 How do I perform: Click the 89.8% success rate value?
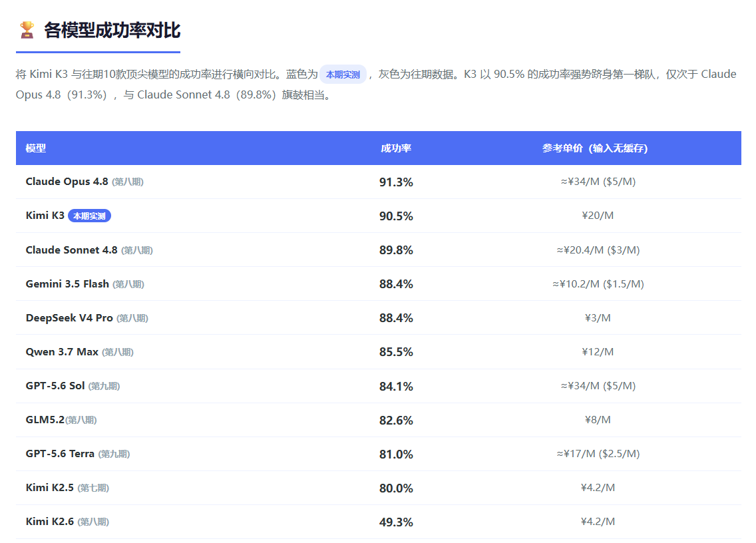pos(396,250)
